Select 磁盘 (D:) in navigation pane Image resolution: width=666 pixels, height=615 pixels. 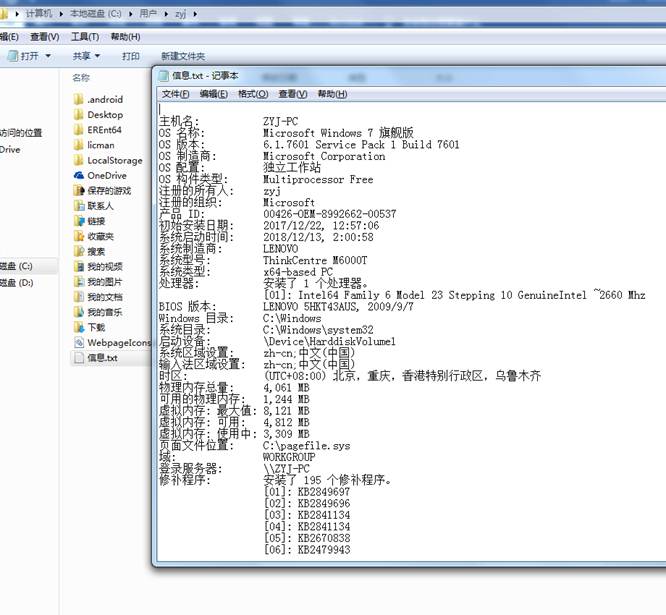click(x=17, y=283)
